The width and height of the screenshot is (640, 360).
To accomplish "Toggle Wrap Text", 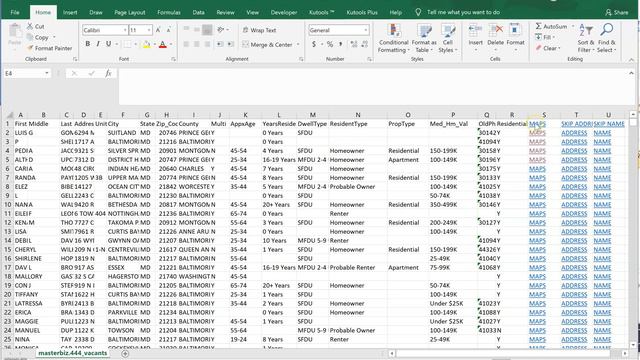I will pos(260,30).
